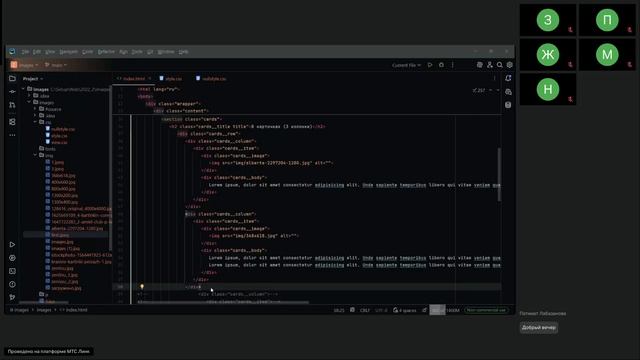This screenshot has width=640, height=360.
Task: Click the 4 spaces indent widget
Action: pyautogui.click(x=404, y=311)
